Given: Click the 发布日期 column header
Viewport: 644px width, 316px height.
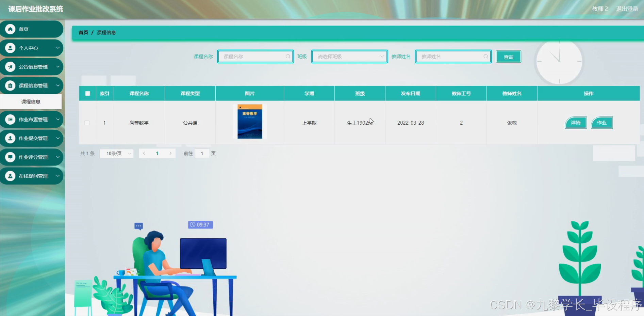Looking at the screenshot, I should 411,93.
